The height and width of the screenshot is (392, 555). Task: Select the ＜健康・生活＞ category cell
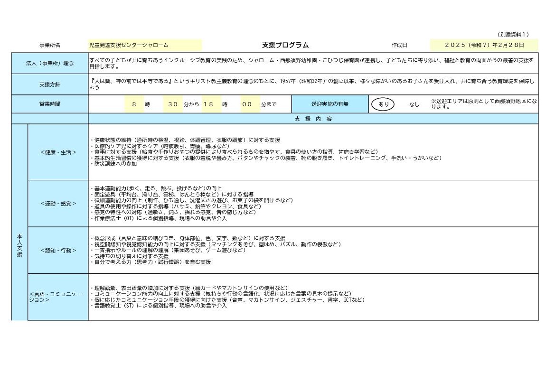58,152
